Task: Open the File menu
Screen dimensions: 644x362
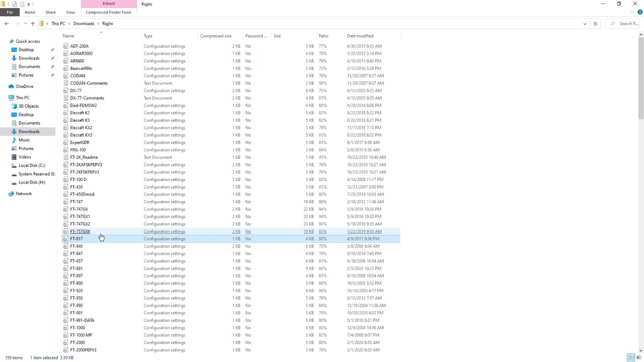Action: pyautogui.click(x=10, y=12)
